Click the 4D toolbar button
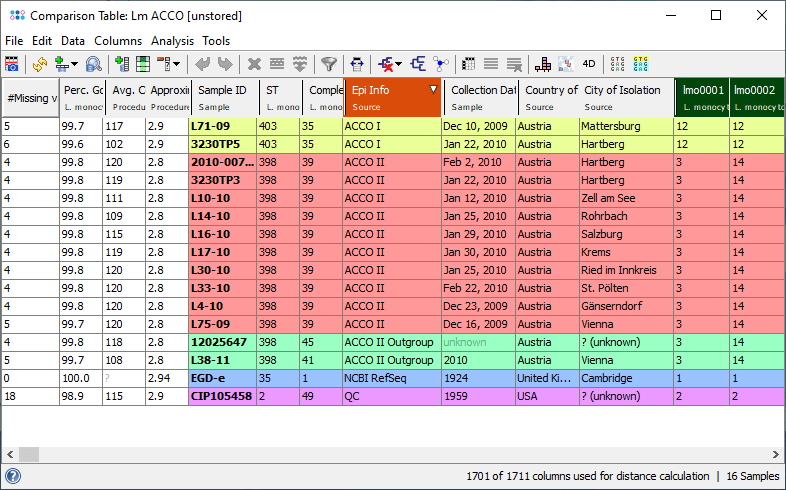The width and height of the screenshot is (786, 490). tap(589, 64)
